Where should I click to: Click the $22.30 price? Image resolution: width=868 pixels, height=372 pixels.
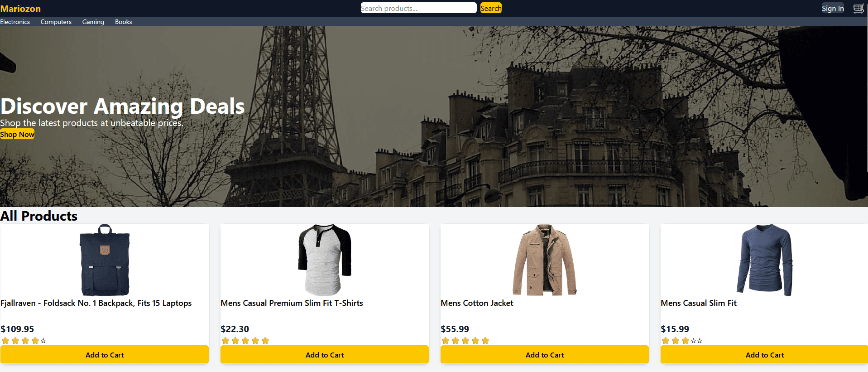click(235, 329)
